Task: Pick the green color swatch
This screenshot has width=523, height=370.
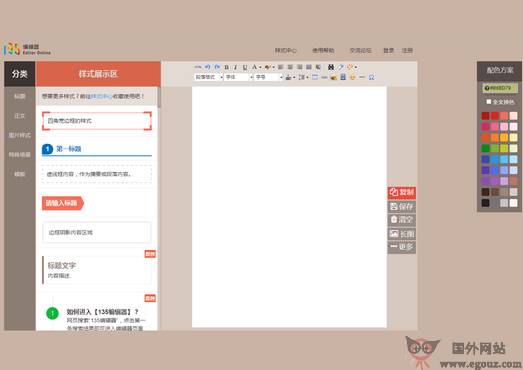Action: click(x=485, y=148)
